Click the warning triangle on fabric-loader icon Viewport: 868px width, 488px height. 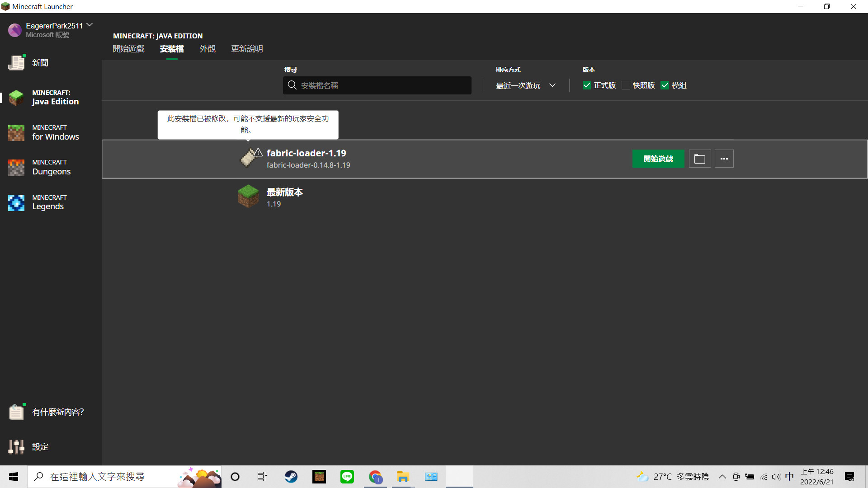click(258, 152)
